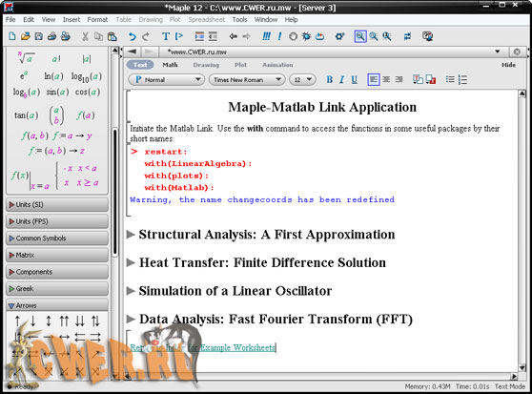Click the New document icon
Viewport: 532px width, 394px height.
[x=12, y=36]
